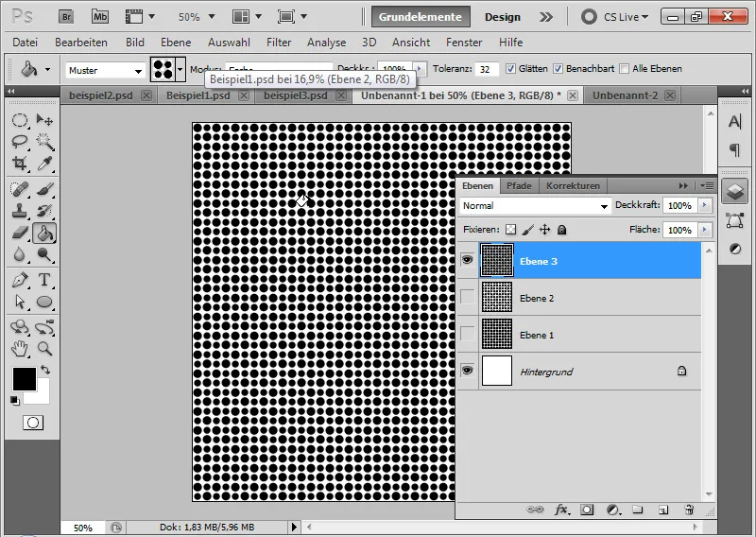Image resolution: width=756 pixels, height=537 pixels.
Task: Select the Paint Bucket tool in toolbox
Action: [44, 234]
